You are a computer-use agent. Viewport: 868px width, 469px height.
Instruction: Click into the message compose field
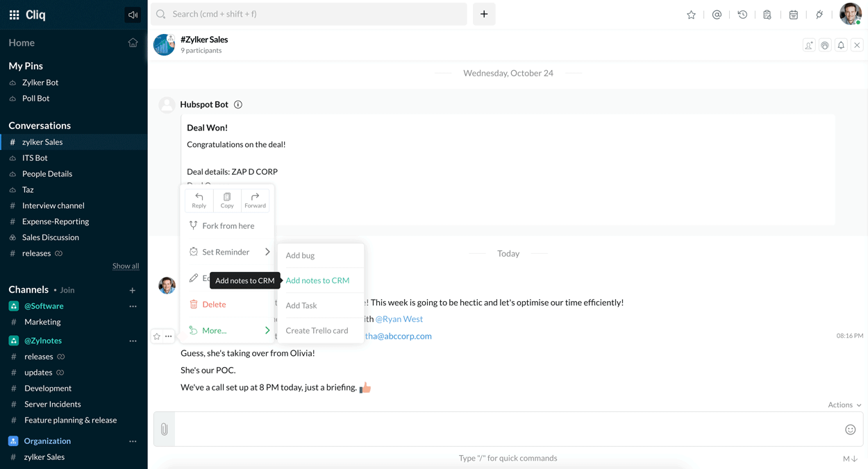pyautogui.click(x=508, y=429)
